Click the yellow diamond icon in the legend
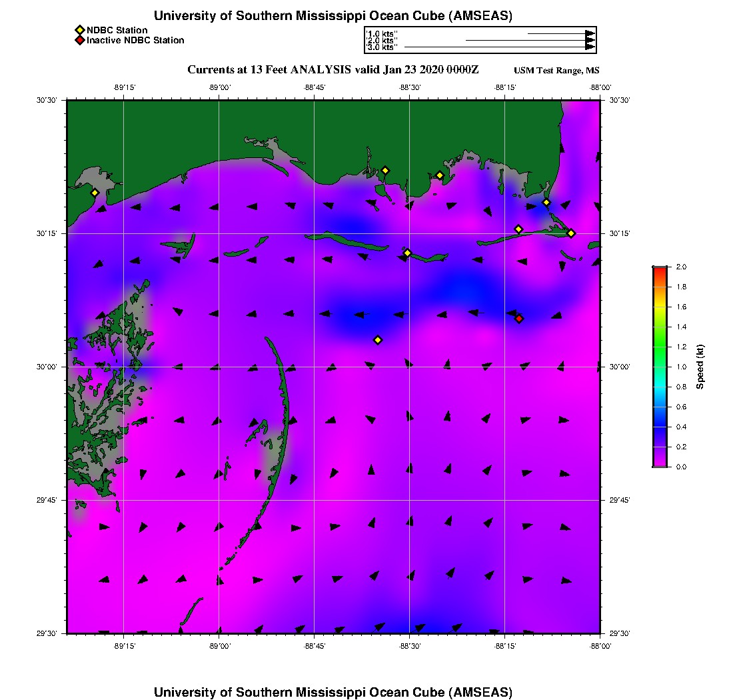The height and width of the screenshot is (700, 733). pos(80,30)
